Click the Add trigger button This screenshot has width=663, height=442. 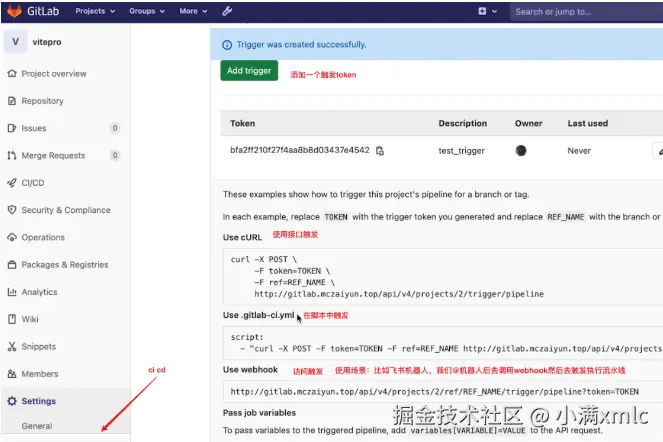(x=249, y=71)
